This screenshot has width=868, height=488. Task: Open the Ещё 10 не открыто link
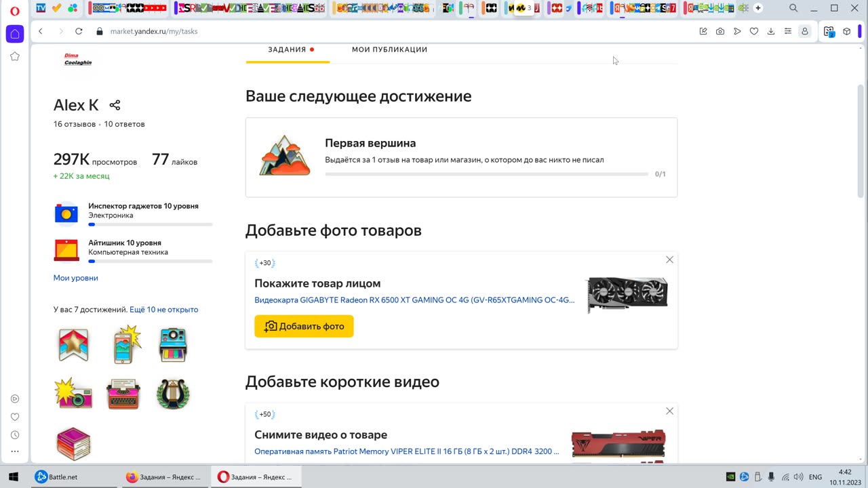point(163,309)
